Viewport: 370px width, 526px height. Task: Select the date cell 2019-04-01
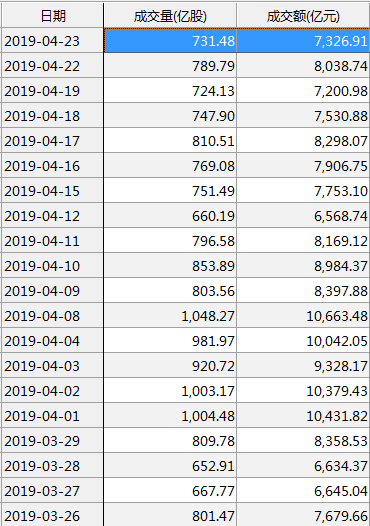52,416
